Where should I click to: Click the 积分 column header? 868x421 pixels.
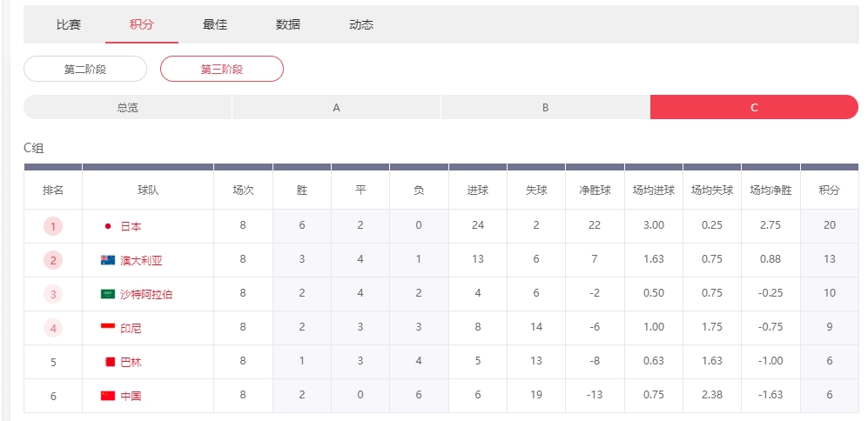(x=829, y=190)
